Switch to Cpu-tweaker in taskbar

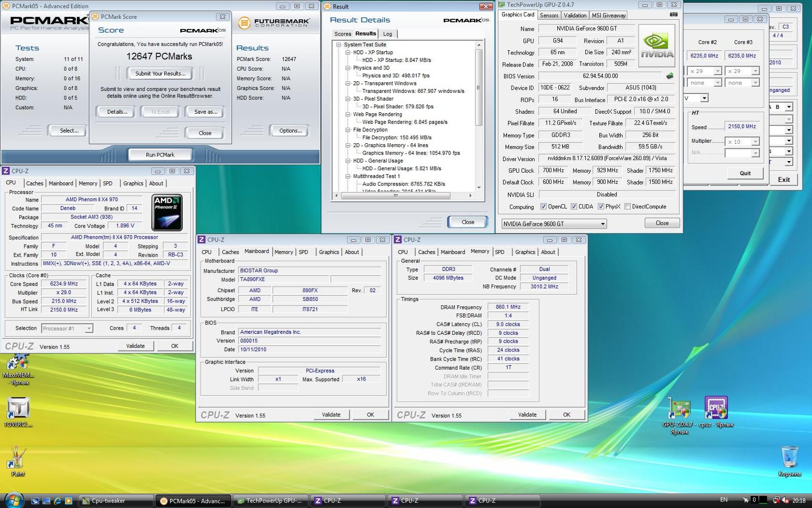tap(116, 501)
